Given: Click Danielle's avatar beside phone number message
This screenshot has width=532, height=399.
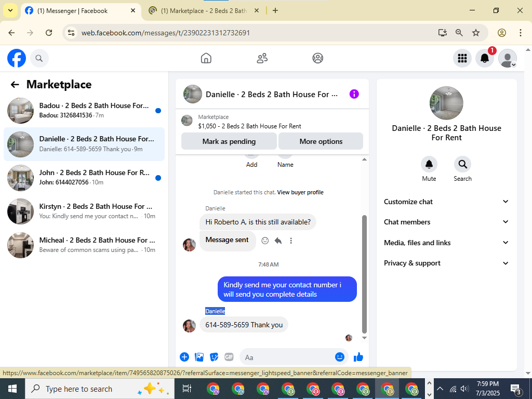Looking at the screenshot, I should [x=189, y=326].
